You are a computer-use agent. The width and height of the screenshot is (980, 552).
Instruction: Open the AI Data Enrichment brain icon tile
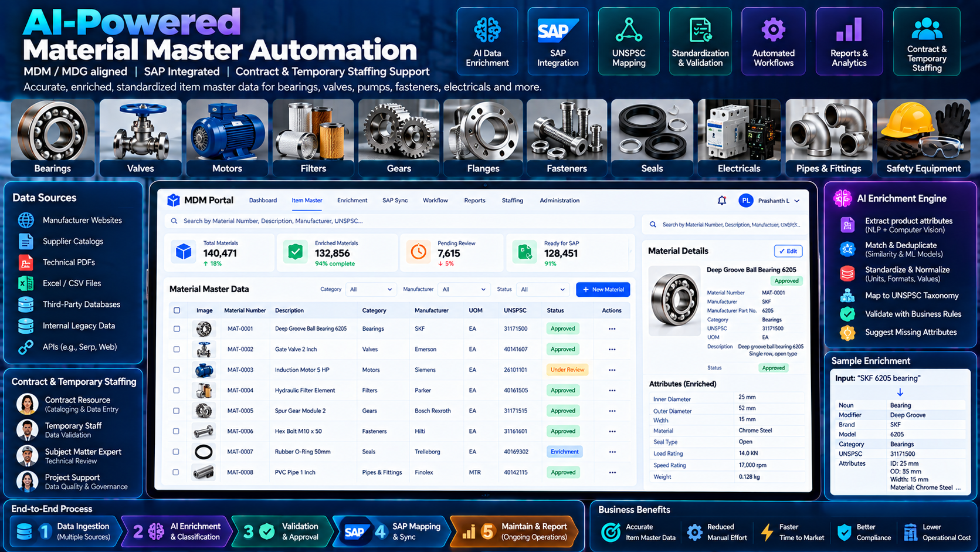(487, 41)
